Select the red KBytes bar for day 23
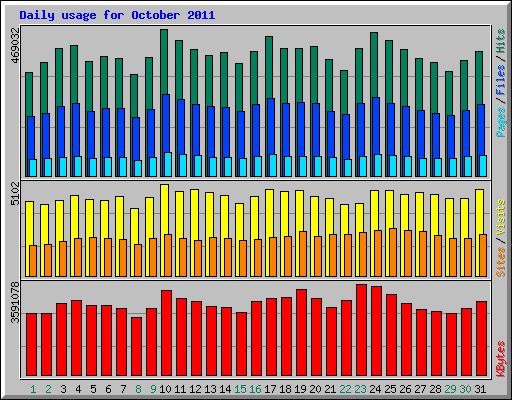 pyautogui.click(x=361, y=330)
